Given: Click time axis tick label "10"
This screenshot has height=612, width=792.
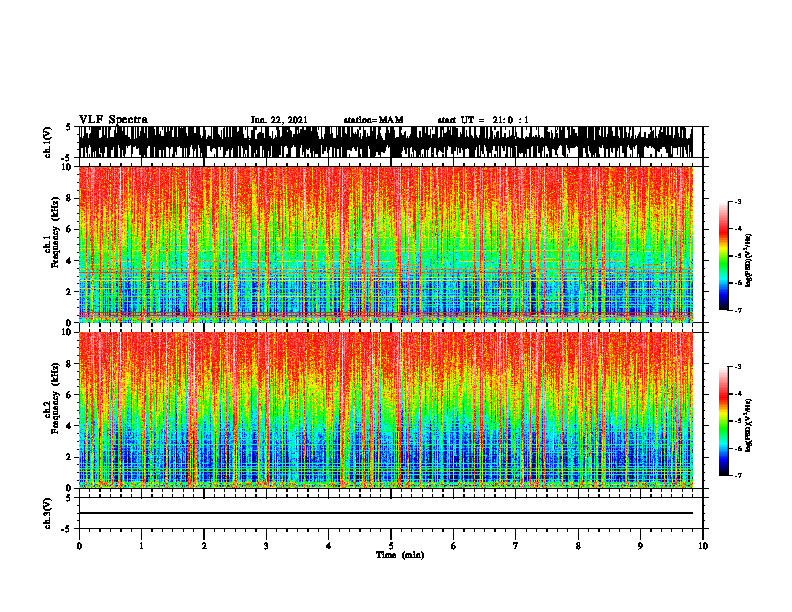Looking at the screenshot, I should (x=703, y=546).
